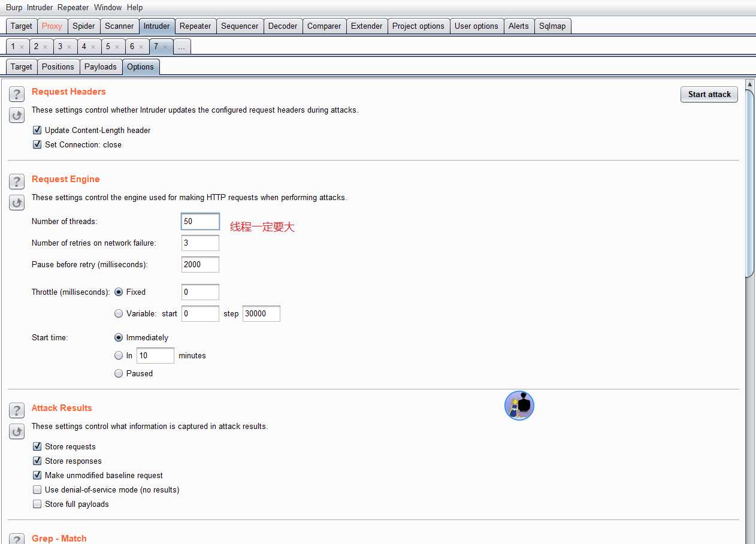
Task: Click the Number of retries field
Action: click(200, 243)
